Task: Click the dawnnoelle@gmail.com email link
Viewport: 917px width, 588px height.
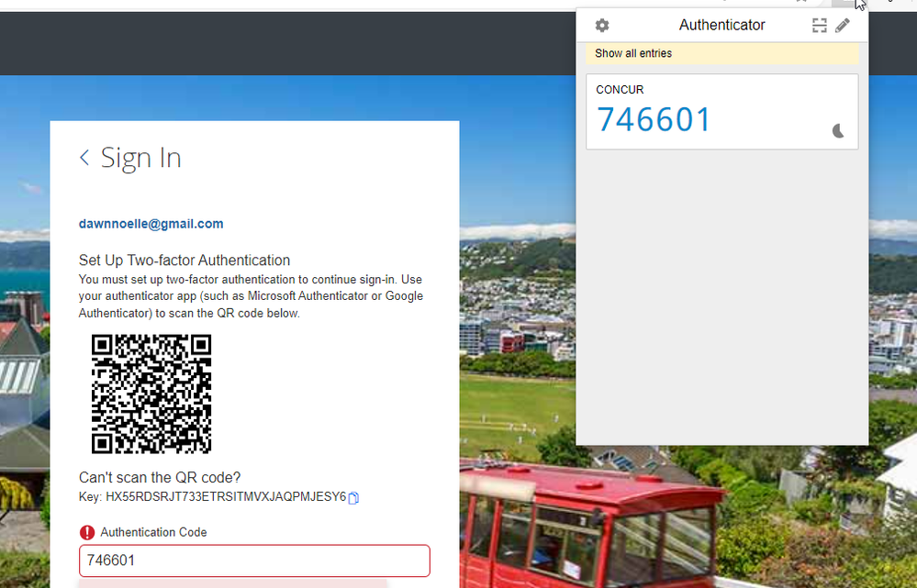Action: [x=151, y=224]
